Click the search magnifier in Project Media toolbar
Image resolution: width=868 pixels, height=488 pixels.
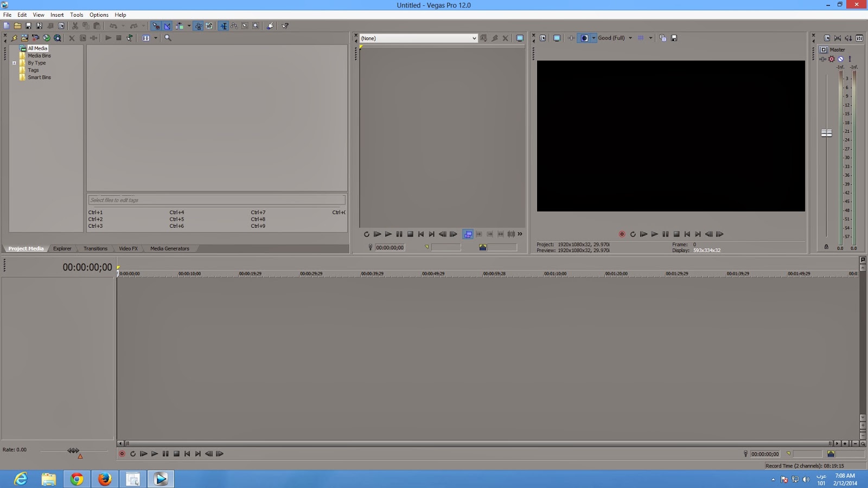[168, 38]
